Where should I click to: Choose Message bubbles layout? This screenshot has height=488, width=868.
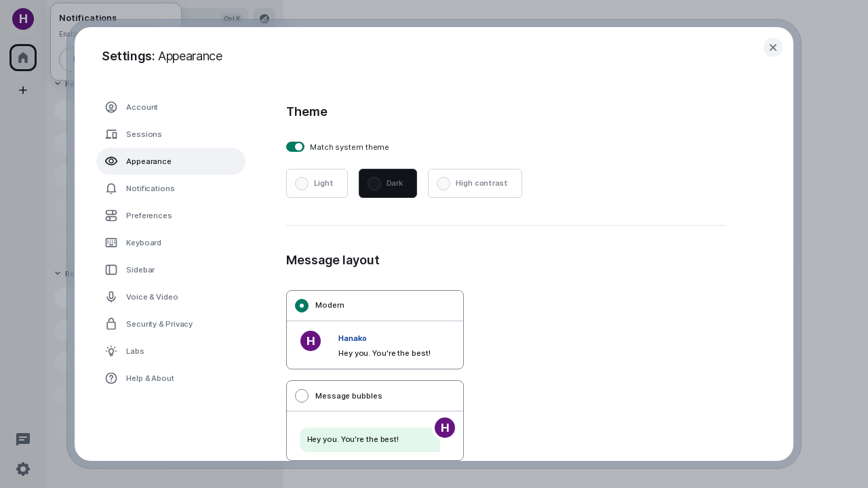(x=302, y=396)
